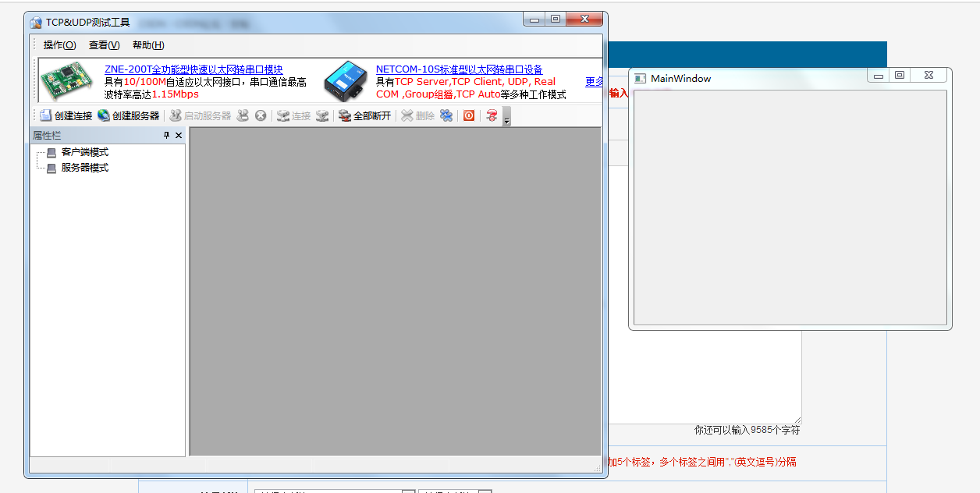Click the 创建服务器 toolbar button
Viewport: 980px width, 493px height.
128,115
